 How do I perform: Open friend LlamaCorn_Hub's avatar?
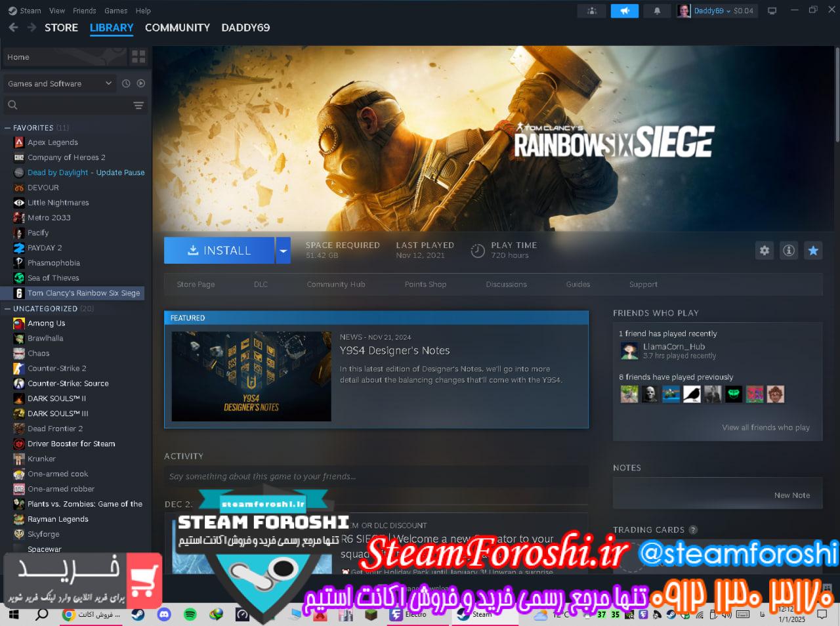click(x=629, y=351)
